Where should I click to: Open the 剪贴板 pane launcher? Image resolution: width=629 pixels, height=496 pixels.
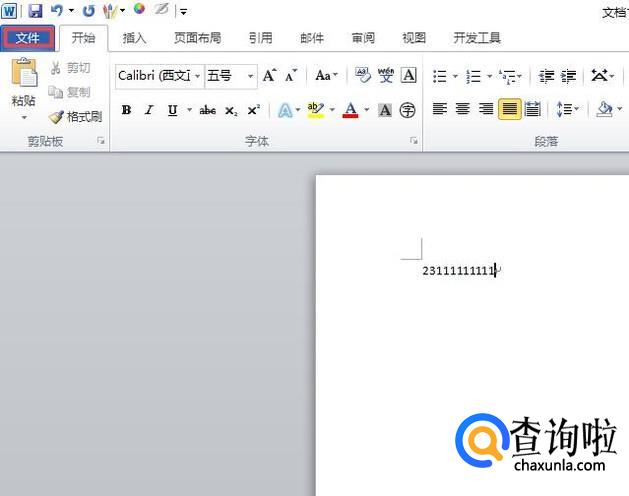point(101,140)
